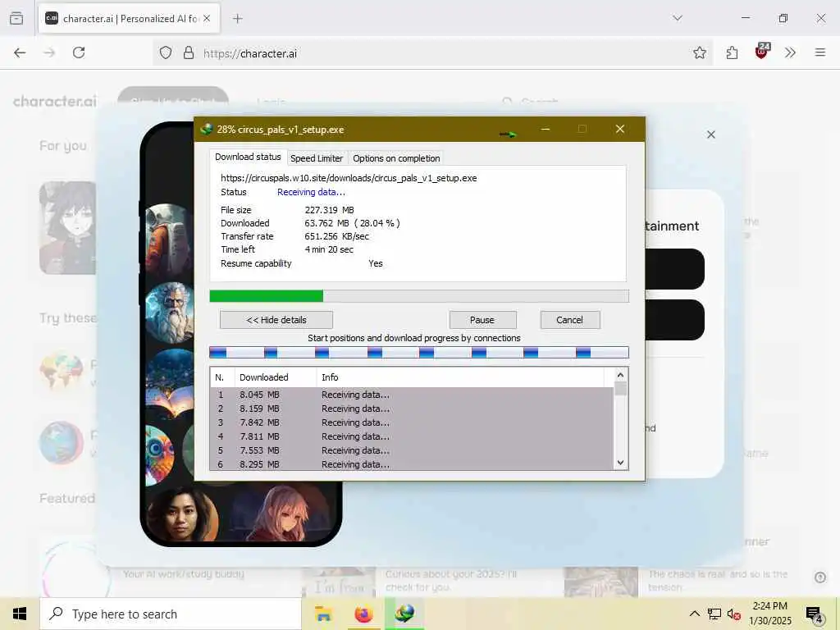This screenshot has width=840, height=630.
Task: Open the notification center icon
Action: click(815, 615)
